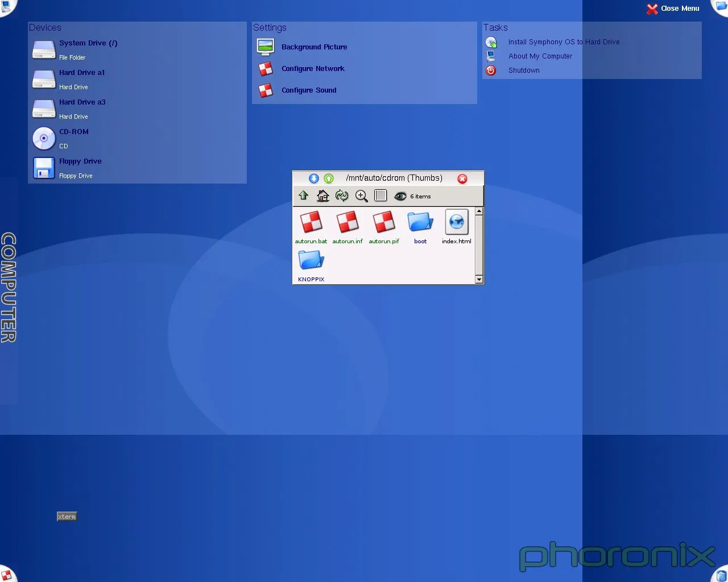Click About My Computer under Tasks
The width and height of the screenshot is (728, 582).
540,56
